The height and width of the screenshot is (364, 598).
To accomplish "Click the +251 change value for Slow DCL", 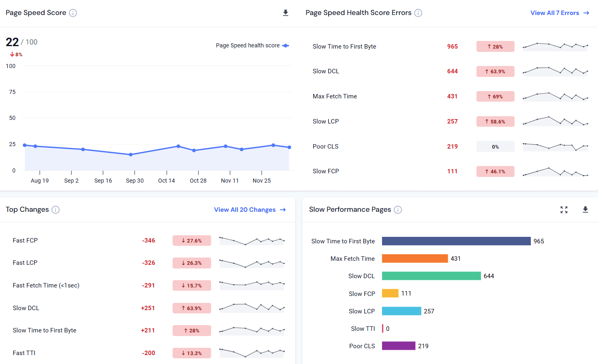I will 148,308.
